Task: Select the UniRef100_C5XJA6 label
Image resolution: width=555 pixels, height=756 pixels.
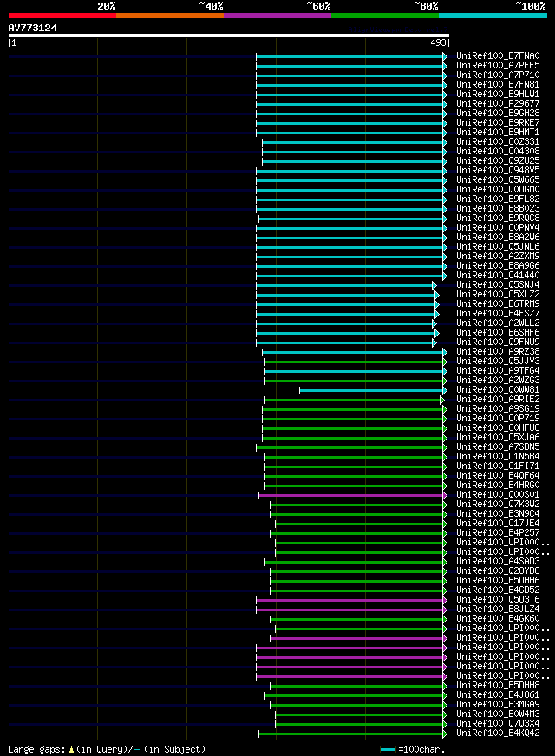Action: click(498, 437)
